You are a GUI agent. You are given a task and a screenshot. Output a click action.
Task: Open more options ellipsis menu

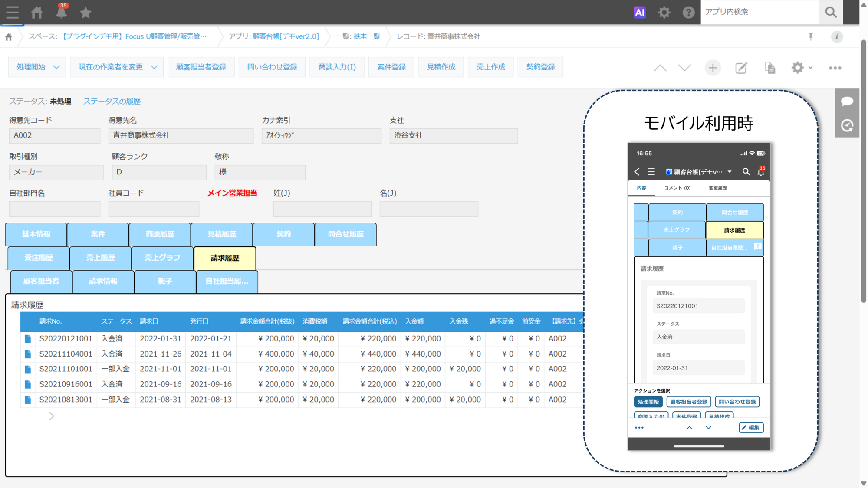pyautogui.click(x=835, y=68)
